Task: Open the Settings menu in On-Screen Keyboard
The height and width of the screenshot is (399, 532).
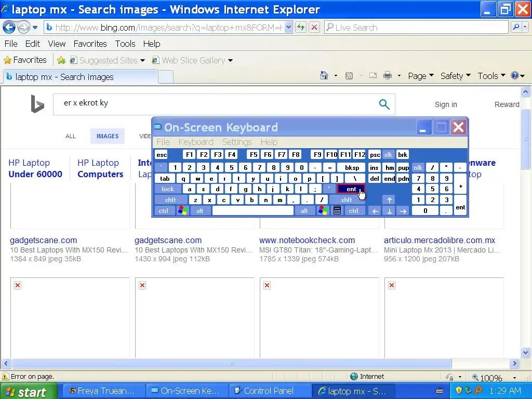Action: 237,142
